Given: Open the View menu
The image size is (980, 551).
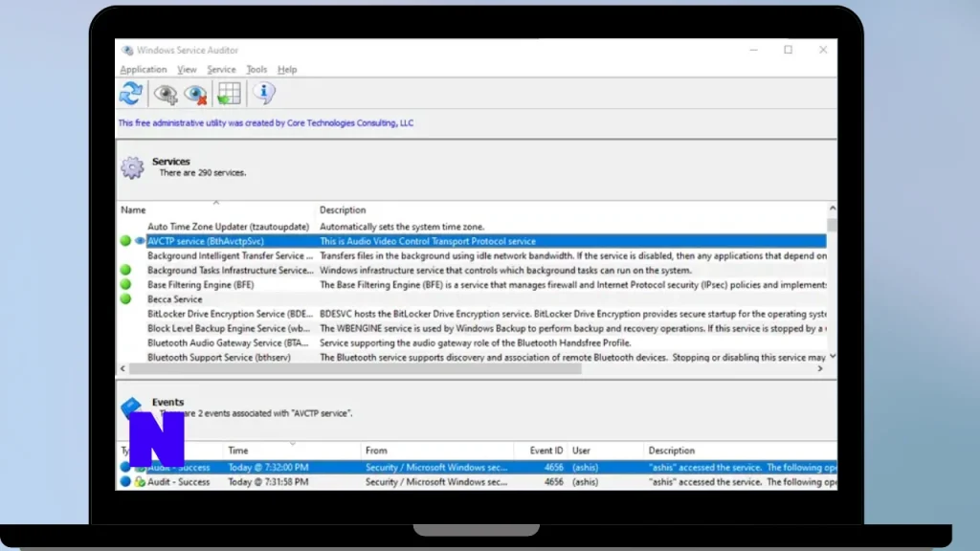Looking at the screenshot, I should tap(187, 69).
